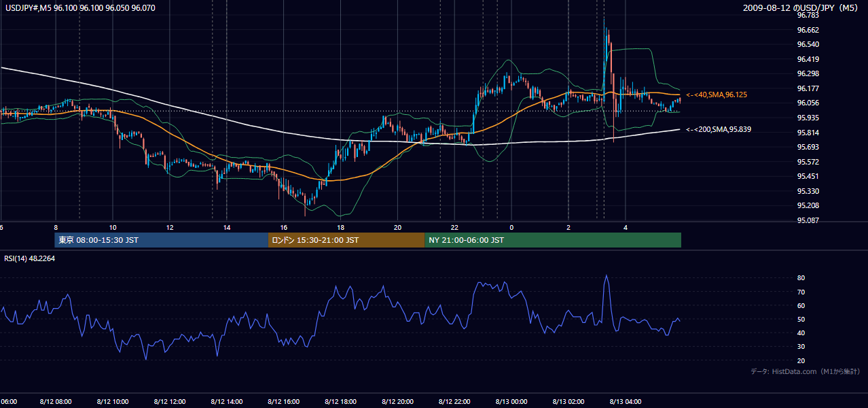Screen dimensions: 868x408
Task: Click the RSI peak above the 80 level
Action: point(607,277)
